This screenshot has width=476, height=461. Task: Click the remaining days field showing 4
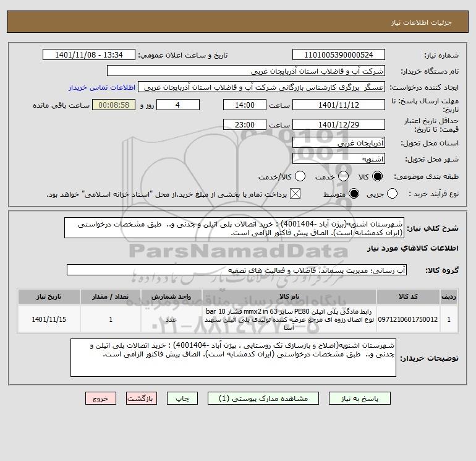click(x=178, y=105)
